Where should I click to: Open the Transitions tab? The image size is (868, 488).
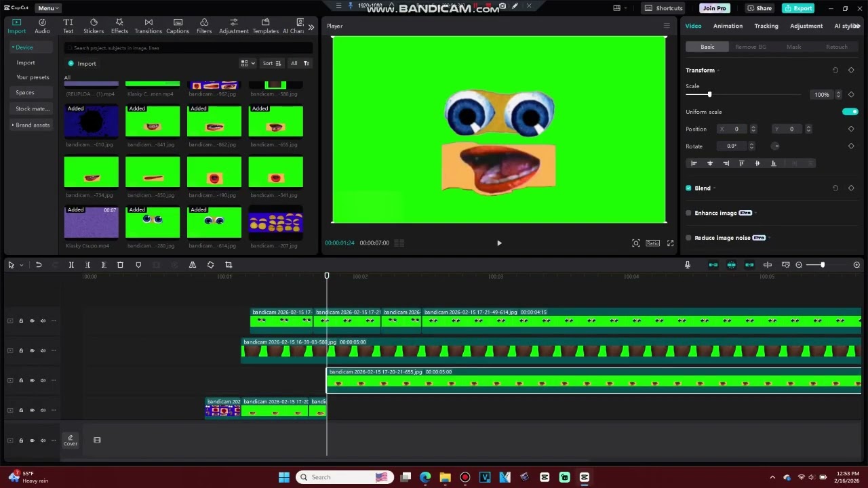pos(149,26)
